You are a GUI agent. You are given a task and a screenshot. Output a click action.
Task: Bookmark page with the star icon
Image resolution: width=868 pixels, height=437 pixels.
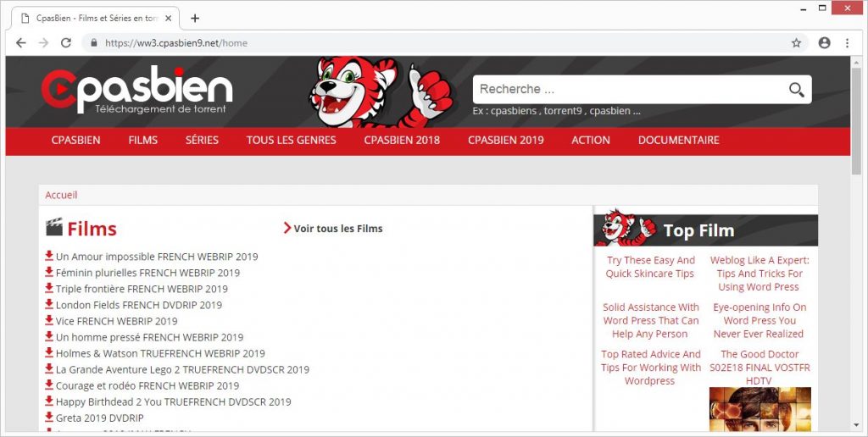[x=796, y=43]
